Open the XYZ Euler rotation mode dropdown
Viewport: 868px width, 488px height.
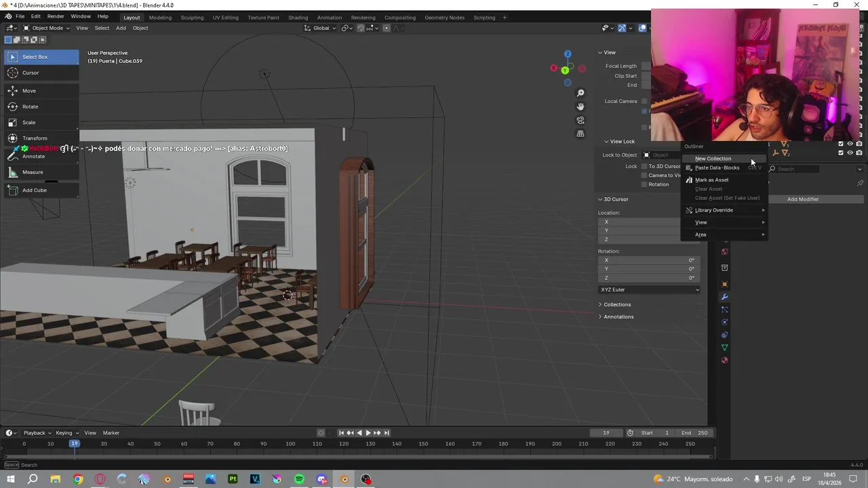coord(650,289)
